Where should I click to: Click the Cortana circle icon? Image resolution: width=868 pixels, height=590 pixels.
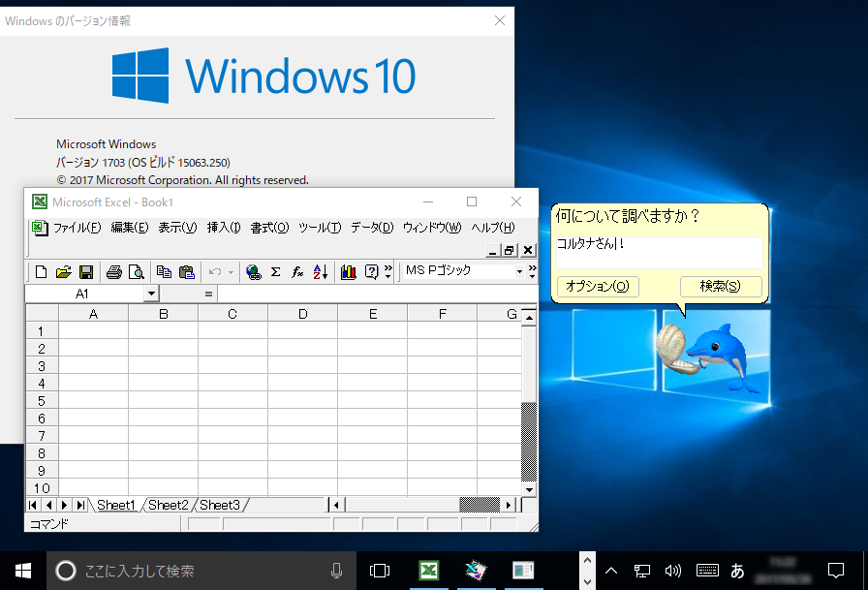point(65,571)
